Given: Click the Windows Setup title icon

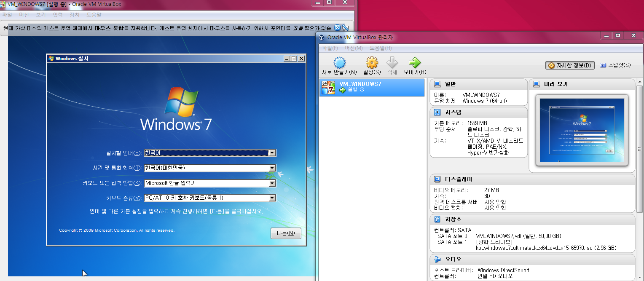Looking at the screenshot, I should [51, 59].
